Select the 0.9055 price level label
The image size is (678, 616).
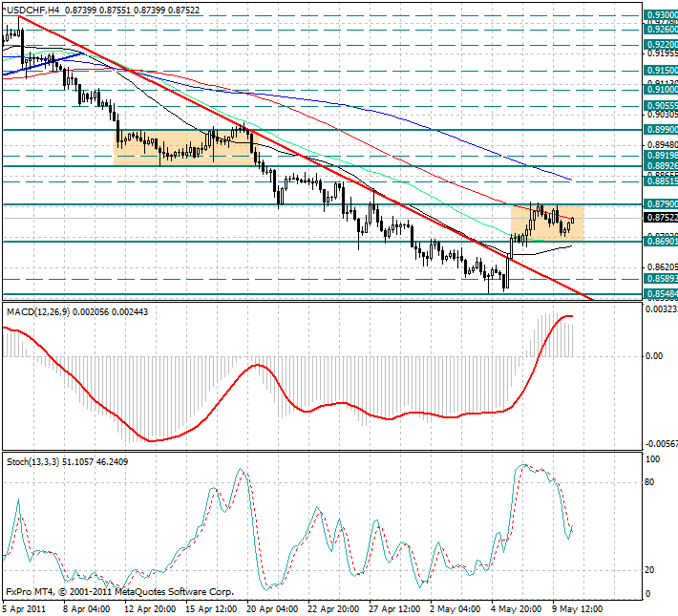click(x=661, y=106)
